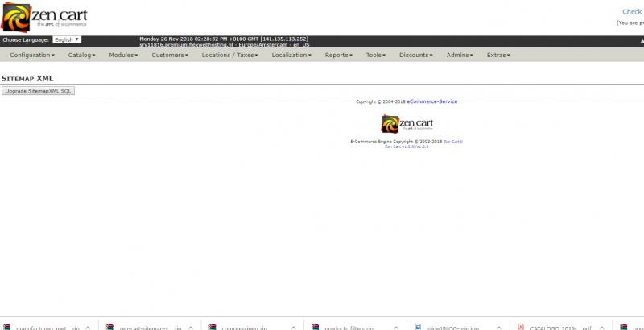Open the slide1BLOG-min.jpg download icon
This screenshot has width=644, height=330.
[x=418, y=327]
